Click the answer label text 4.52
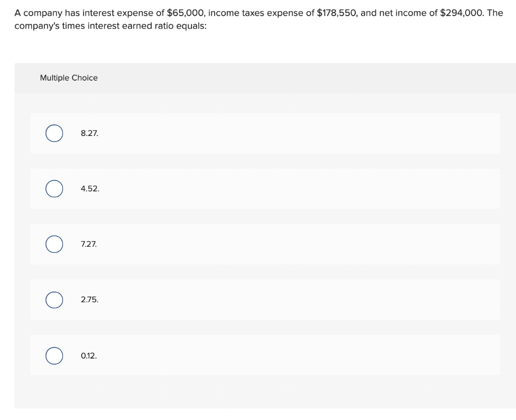 [90, 189]
